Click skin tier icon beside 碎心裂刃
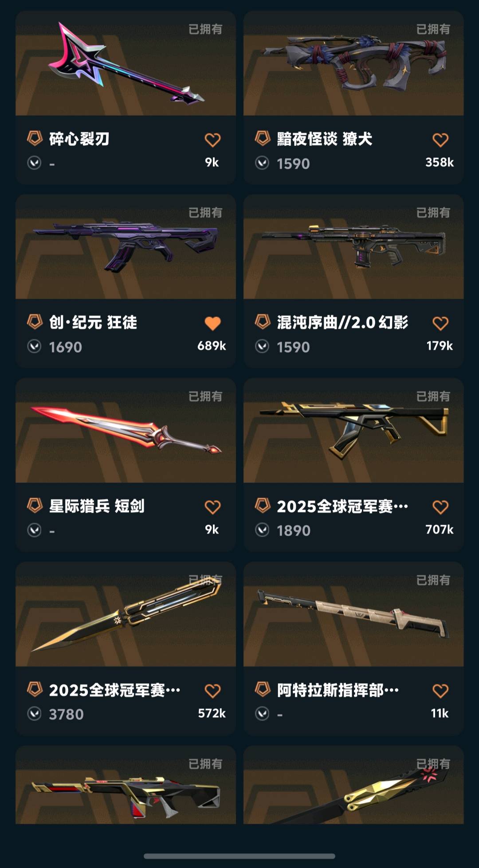The image size is (479, 868). pos(35,138)
